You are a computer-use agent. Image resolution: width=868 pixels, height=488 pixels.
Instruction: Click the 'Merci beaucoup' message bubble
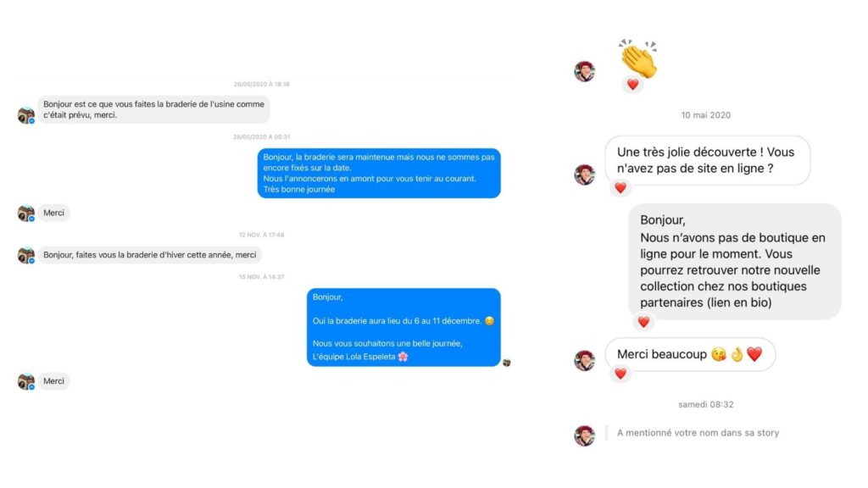click(x=690, y=354)
